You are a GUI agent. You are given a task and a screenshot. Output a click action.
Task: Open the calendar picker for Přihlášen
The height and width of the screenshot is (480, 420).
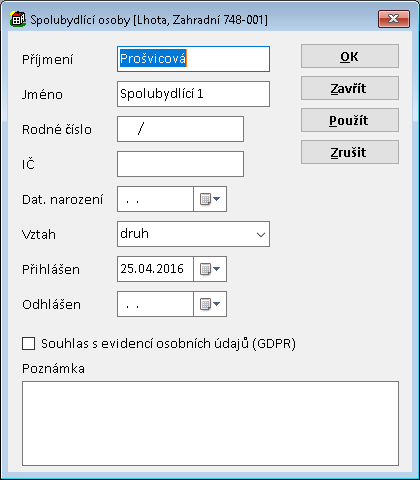(x=210, y=269)
